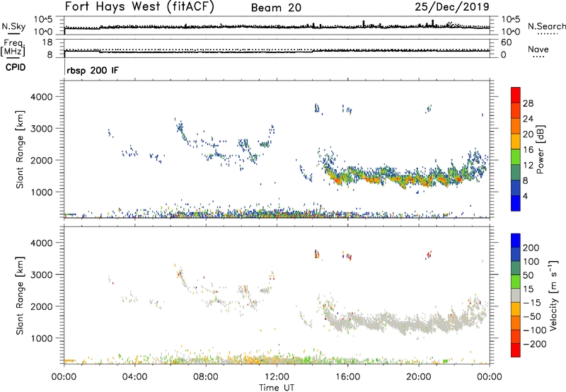Click "Slant Range [km]" label of power panel
This screenshot has height=392, width=566.
pyautogui.click(x=20, y=149)
